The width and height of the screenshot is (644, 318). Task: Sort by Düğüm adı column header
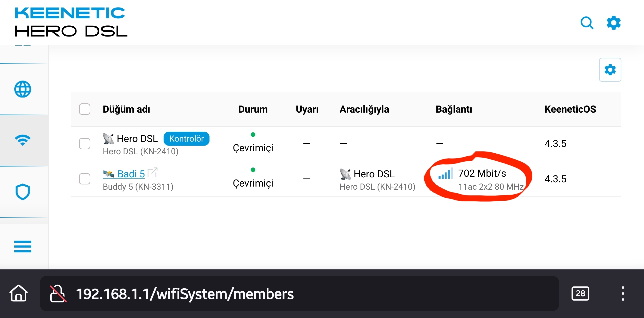point(126,109)
